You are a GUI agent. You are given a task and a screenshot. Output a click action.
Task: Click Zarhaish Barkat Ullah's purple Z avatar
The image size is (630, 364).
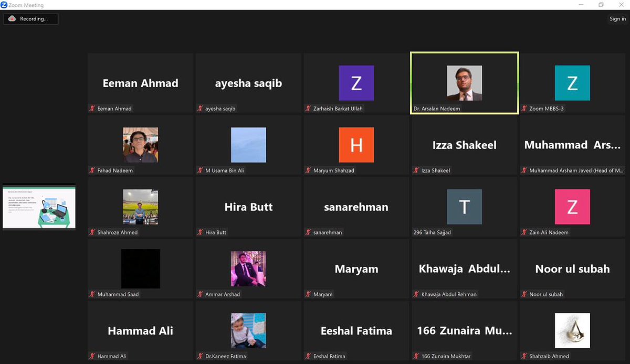[x=356, y=83]
